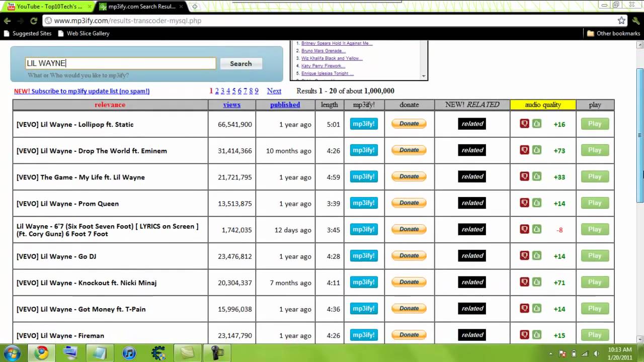The image size is (644, 362).
Task: Thumbs up 6'7 Six Foot Seven Foot quality
Action: 537,229
